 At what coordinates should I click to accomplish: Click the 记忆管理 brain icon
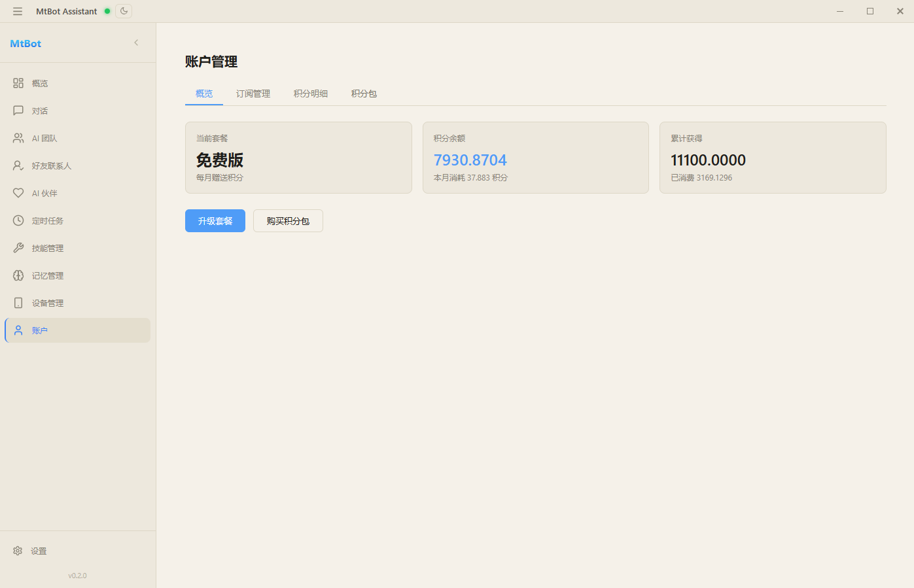coord(18,275)
